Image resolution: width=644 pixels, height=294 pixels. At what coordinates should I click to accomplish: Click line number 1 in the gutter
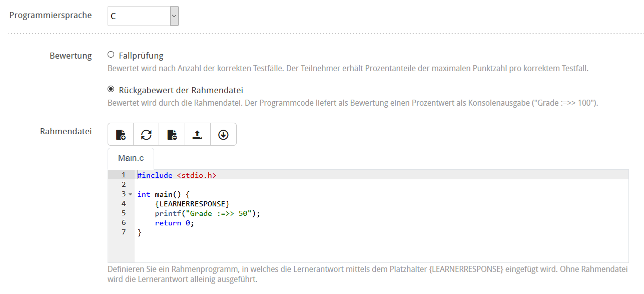pyautogui.click(x=123, y=175)
